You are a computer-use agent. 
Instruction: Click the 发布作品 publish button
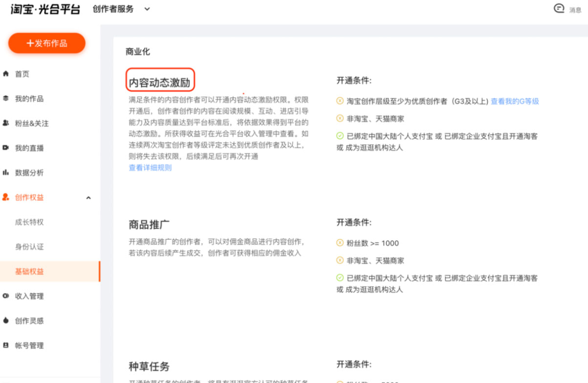click(x=46, y=43)
